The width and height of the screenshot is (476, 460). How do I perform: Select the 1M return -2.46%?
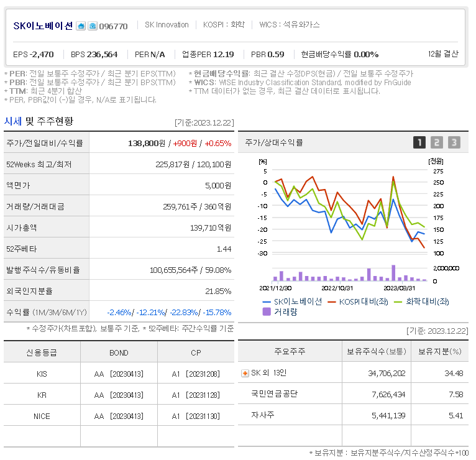click(119, 312)
